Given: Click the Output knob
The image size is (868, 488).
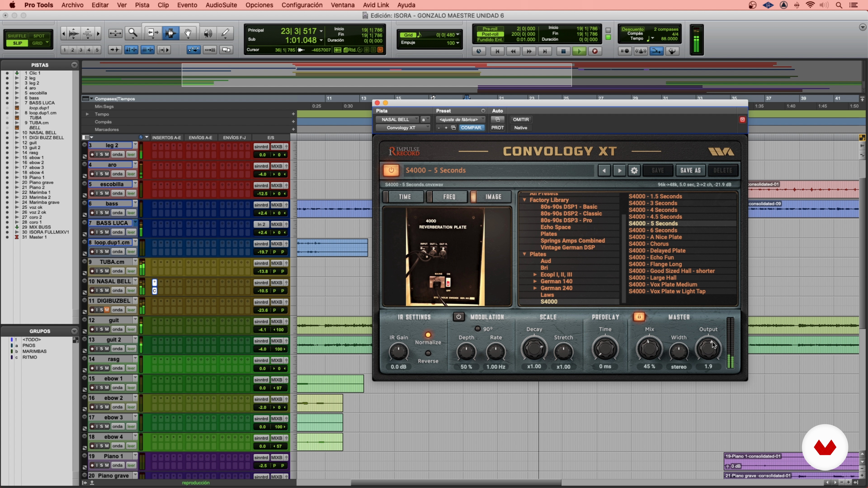Looking at the screenshot, I should (x=708, y=349).
